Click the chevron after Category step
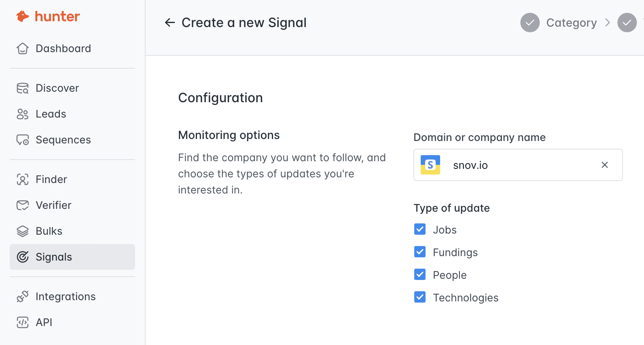This screenshot has height=345, width=644. [607, 23]
